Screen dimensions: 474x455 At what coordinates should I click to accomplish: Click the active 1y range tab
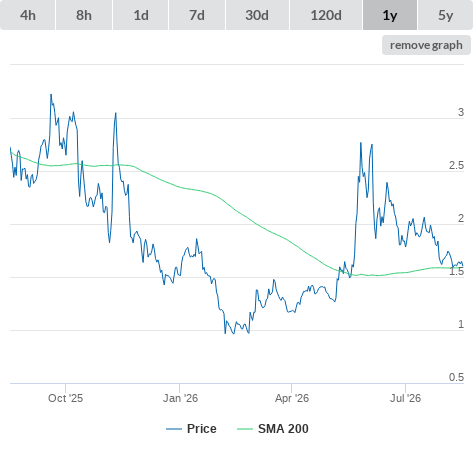pos(390,15)
